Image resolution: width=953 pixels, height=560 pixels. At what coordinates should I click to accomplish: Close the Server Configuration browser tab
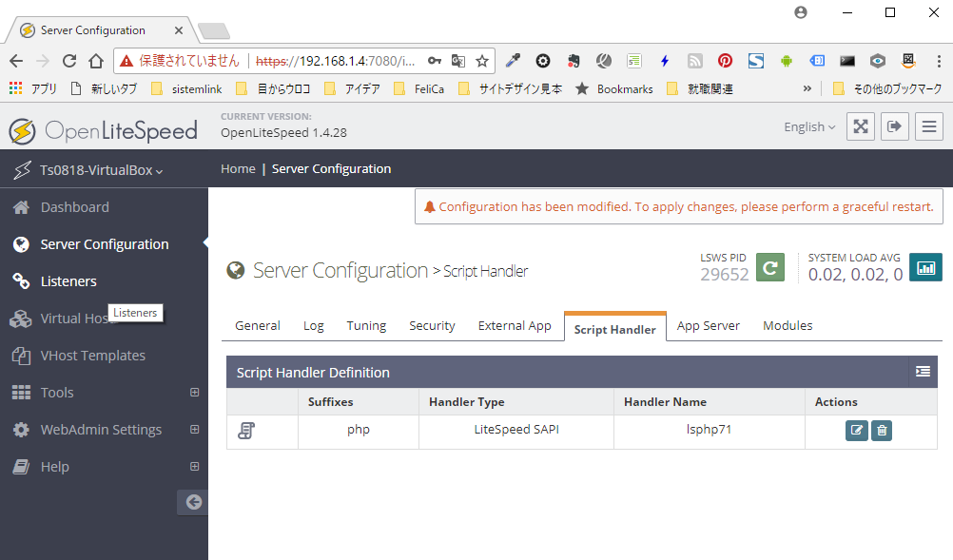[179, 30]
